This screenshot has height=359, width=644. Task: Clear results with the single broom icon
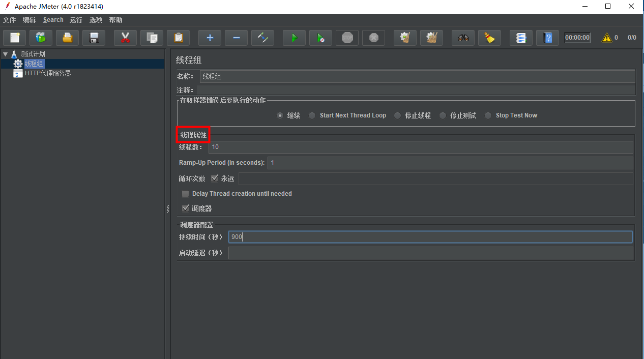click(405, 38)
